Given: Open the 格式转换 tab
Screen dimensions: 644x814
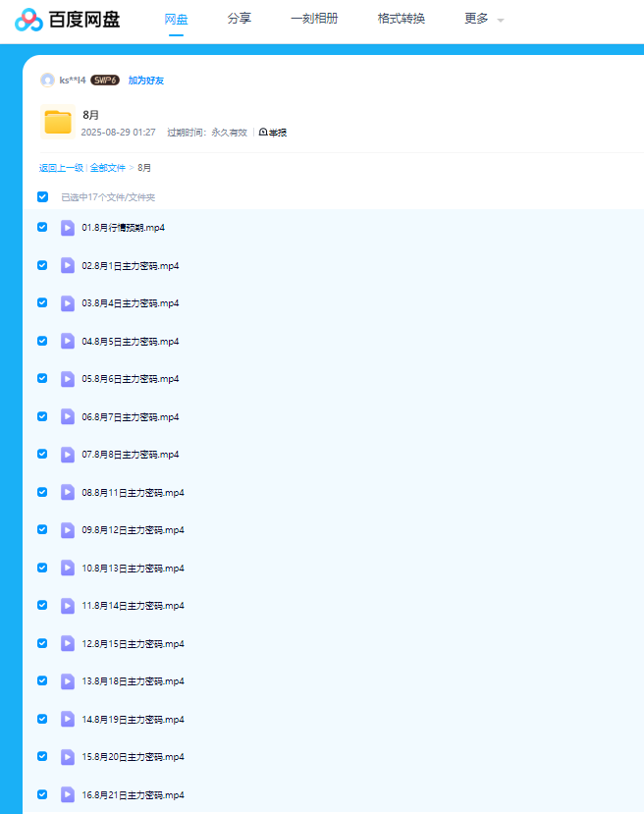Looking at the screenshot, I should pos(401,19).
